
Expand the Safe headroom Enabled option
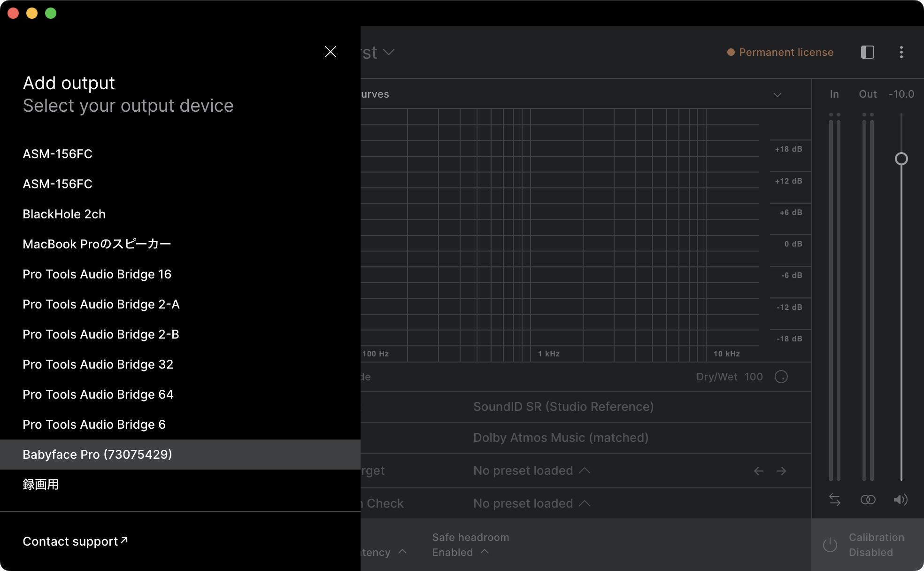click(x=485, y=552)
